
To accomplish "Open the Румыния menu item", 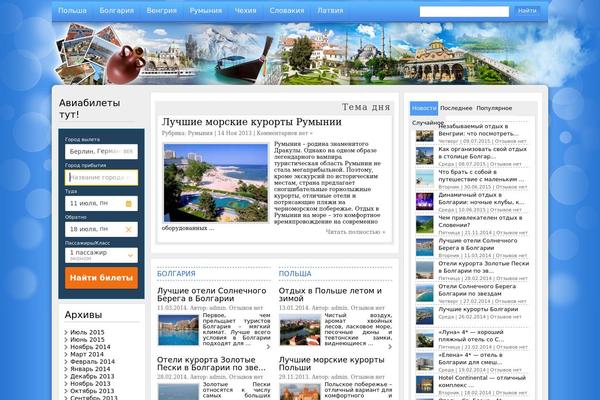I will [x=205, y=11].
